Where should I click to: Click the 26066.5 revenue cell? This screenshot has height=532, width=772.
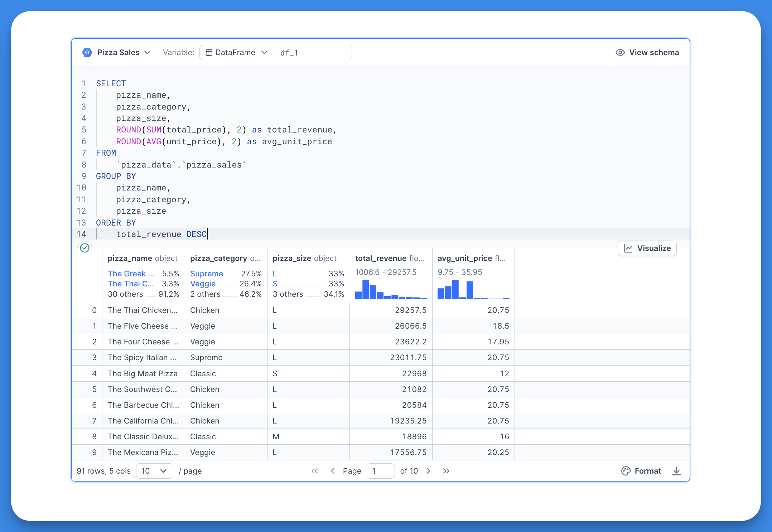391,326
